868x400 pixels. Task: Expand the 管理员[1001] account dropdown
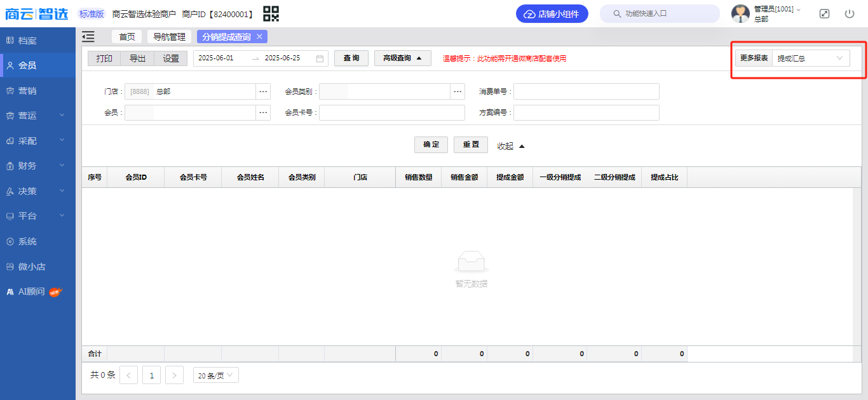click(x=777, y=9)
